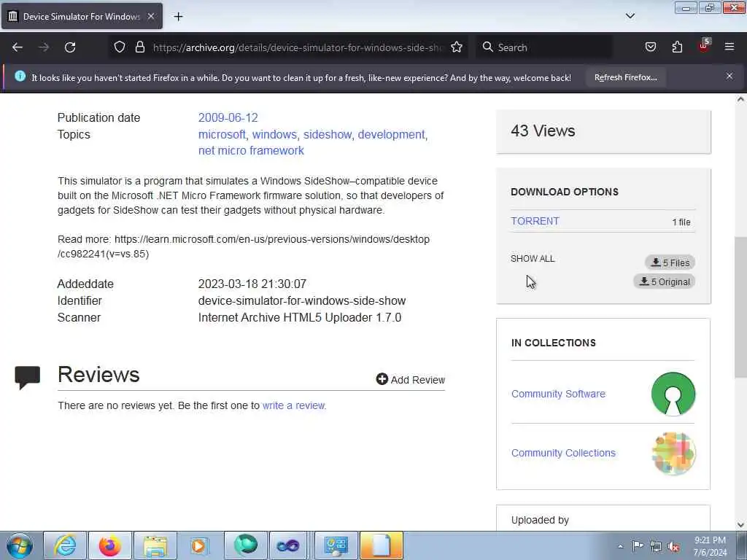Image resolution: width=747 pixels, height=560 pixels.
Task: Go back to the previous page
Action: tap(18, 47)
